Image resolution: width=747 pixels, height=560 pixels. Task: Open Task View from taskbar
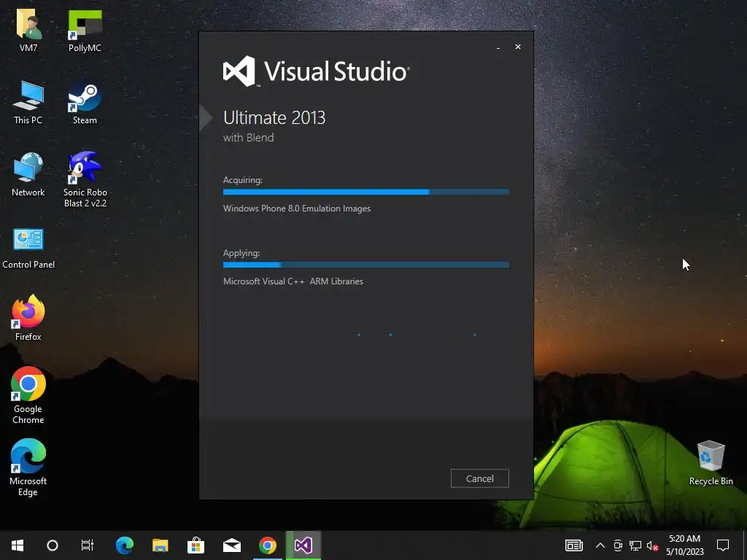[88, 545]
